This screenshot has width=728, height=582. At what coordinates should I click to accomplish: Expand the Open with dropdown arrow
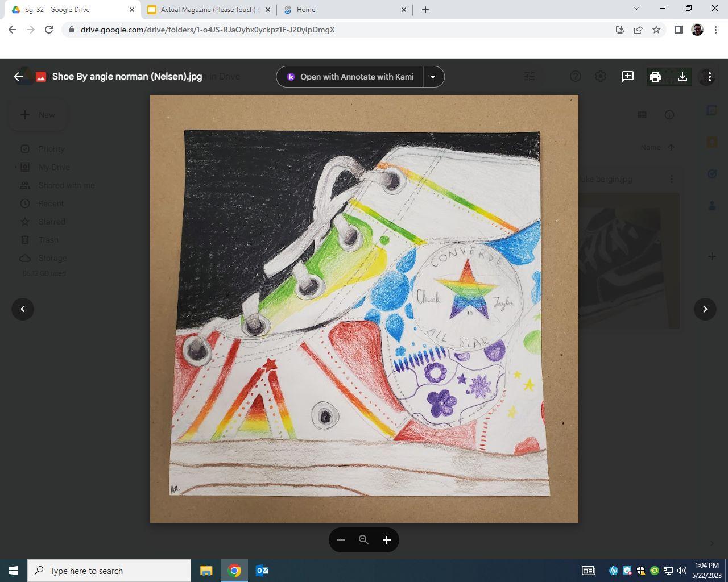point(433,77)
